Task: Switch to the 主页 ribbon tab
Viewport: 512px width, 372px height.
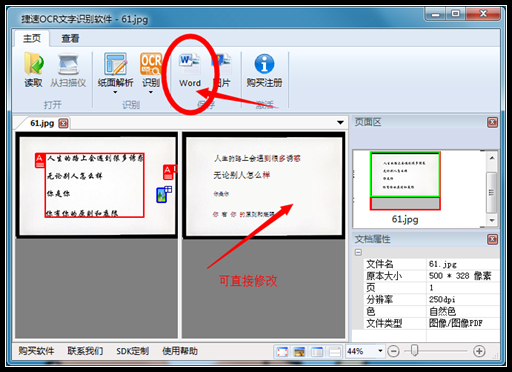Action: [x=32, y=38]
